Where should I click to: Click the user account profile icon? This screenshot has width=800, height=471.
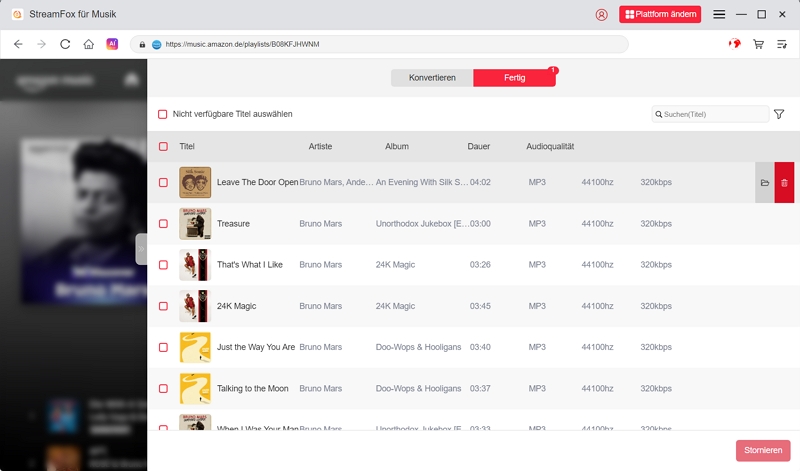(601, 15)
